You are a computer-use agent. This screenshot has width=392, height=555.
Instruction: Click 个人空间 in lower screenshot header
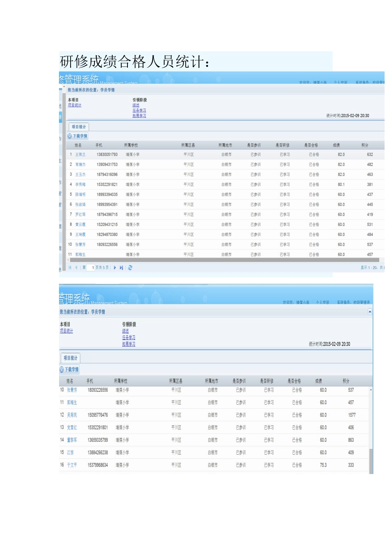[323, 302]
